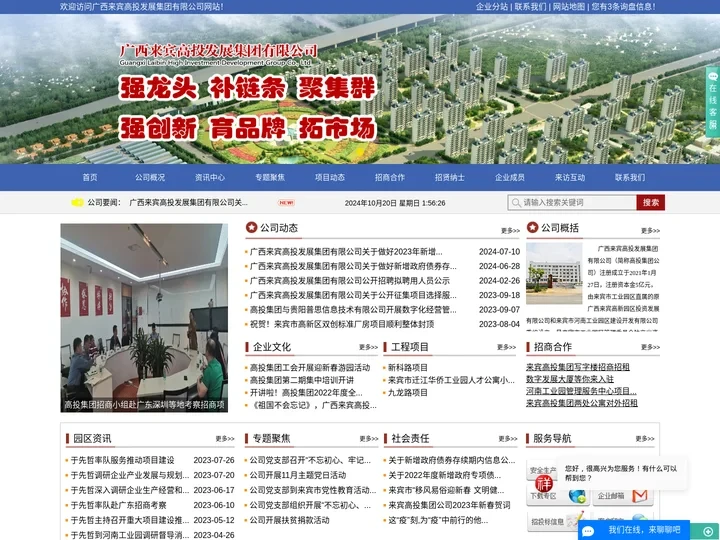
Task: Open 公司开展扶贫捐款活动 article
Action: click(x=289, y=520)
